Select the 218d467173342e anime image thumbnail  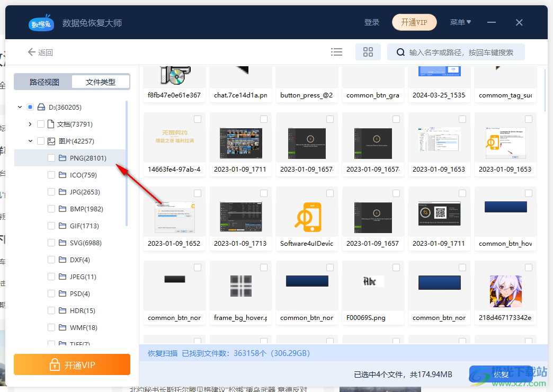pos(505,291)
